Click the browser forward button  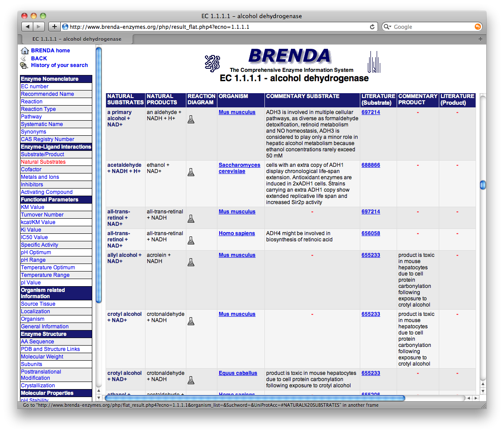(39, 27)
